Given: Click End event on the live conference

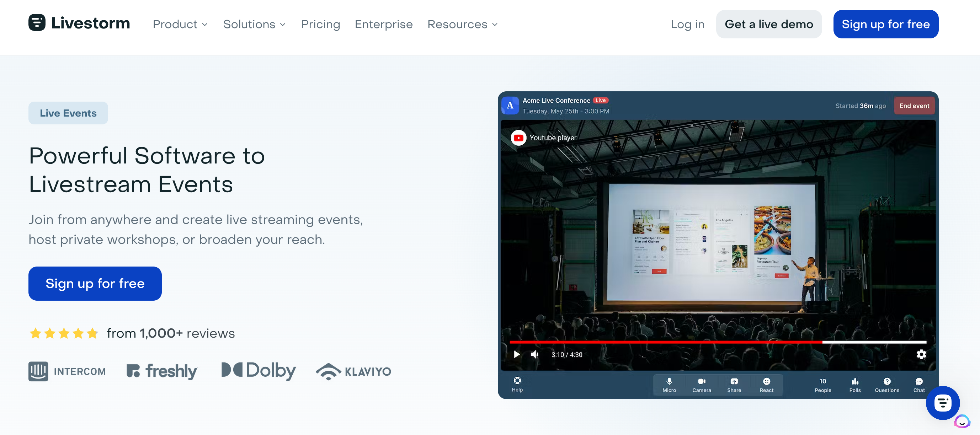Looking at the screenshot, I should pos(914,106).
